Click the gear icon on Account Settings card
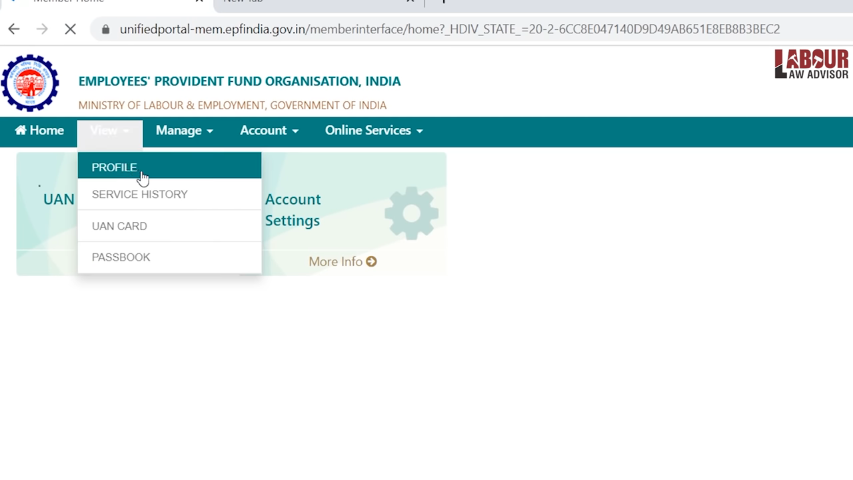Screen dimensions: 853x480 (411, 213)
